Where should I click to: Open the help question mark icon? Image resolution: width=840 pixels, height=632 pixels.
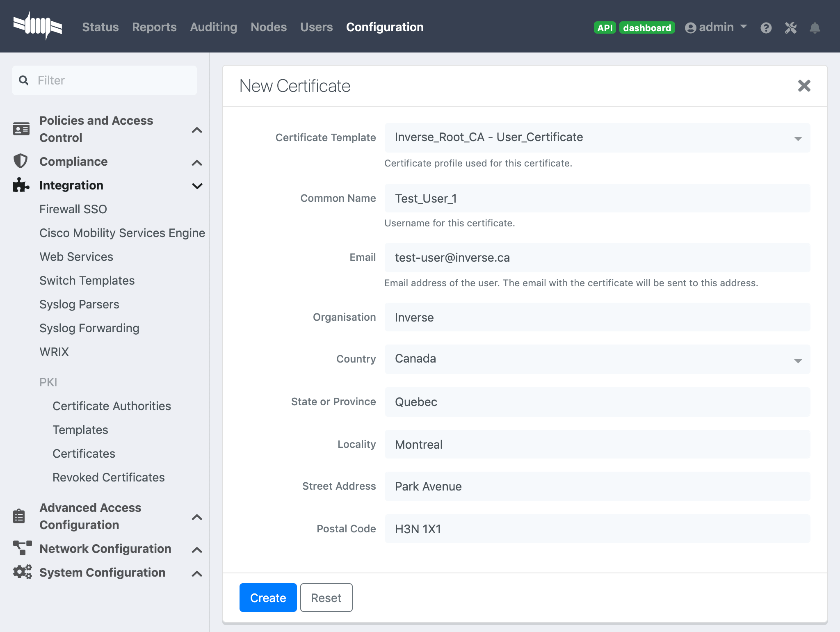click(x=766, y=28)
